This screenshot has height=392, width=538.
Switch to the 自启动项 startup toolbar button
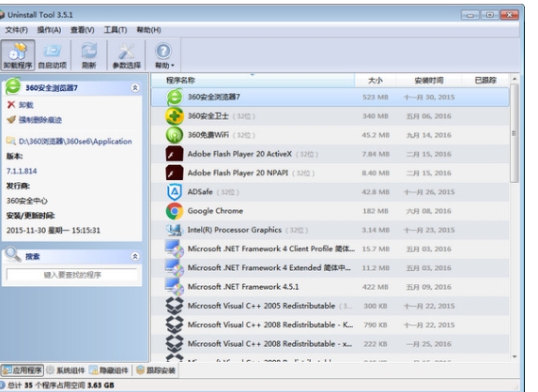pyautogui.click(x=53, y=55)
